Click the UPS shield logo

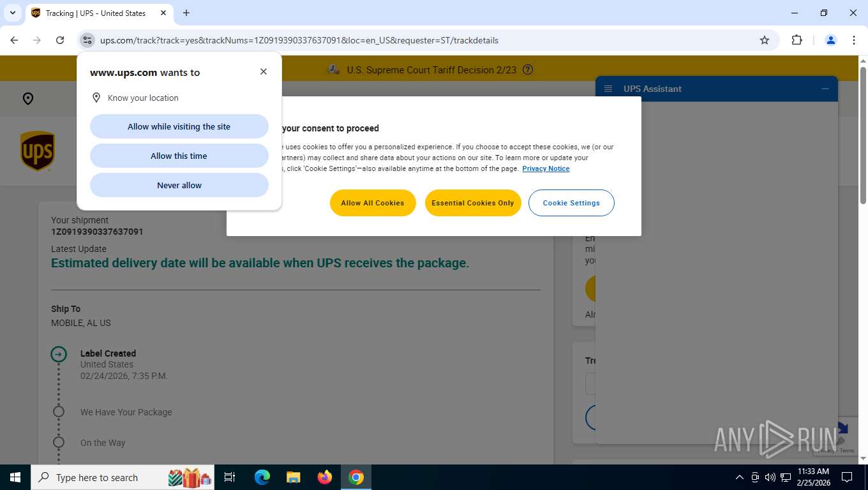[38, 151]
